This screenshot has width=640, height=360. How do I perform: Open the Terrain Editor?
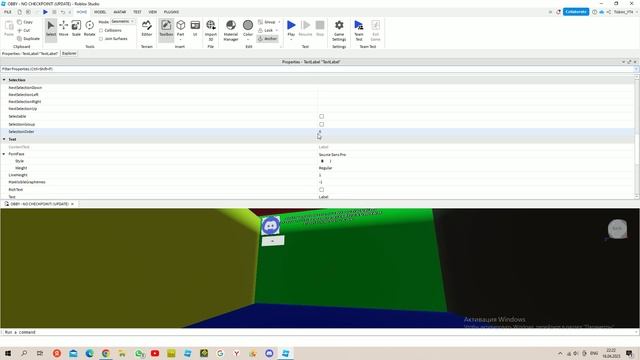147,28
